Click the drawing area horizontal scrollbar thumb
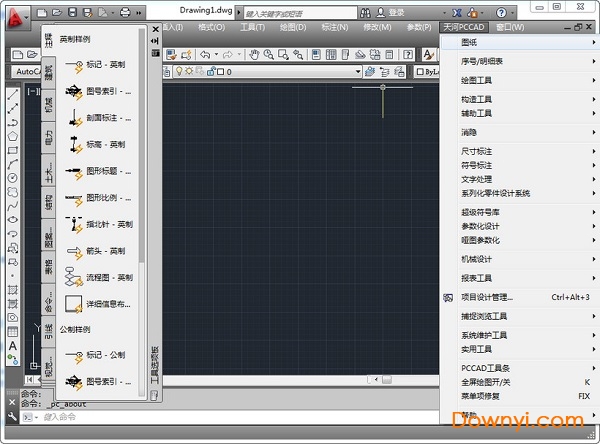 point(387,380)
